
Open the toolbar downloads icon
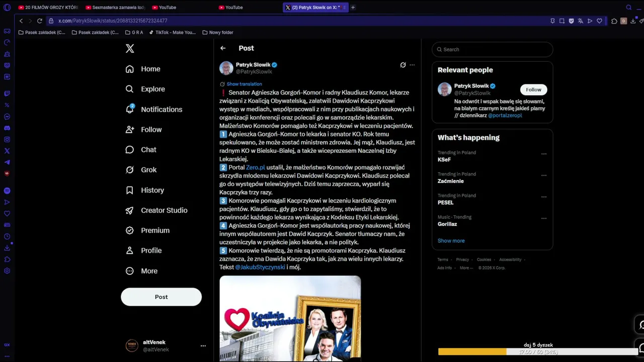pyautogui.click(x=633, y=21)
